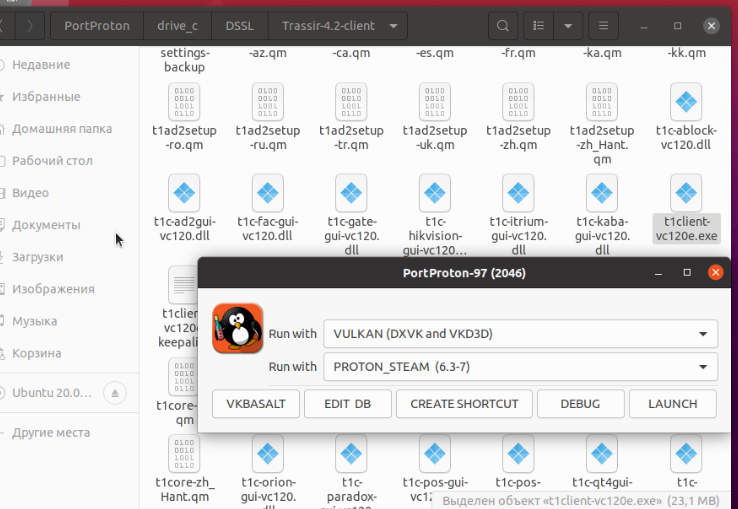Select t1ad2setup-tr.qm file icon
This screenshot has width=738, height=509.
coord(351,102)
